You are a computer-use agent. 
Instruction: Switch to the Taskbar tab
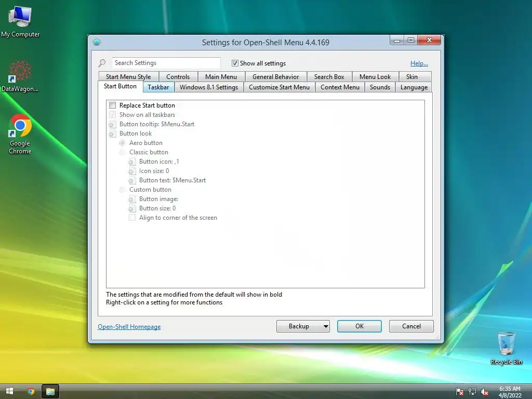point(158,87)
